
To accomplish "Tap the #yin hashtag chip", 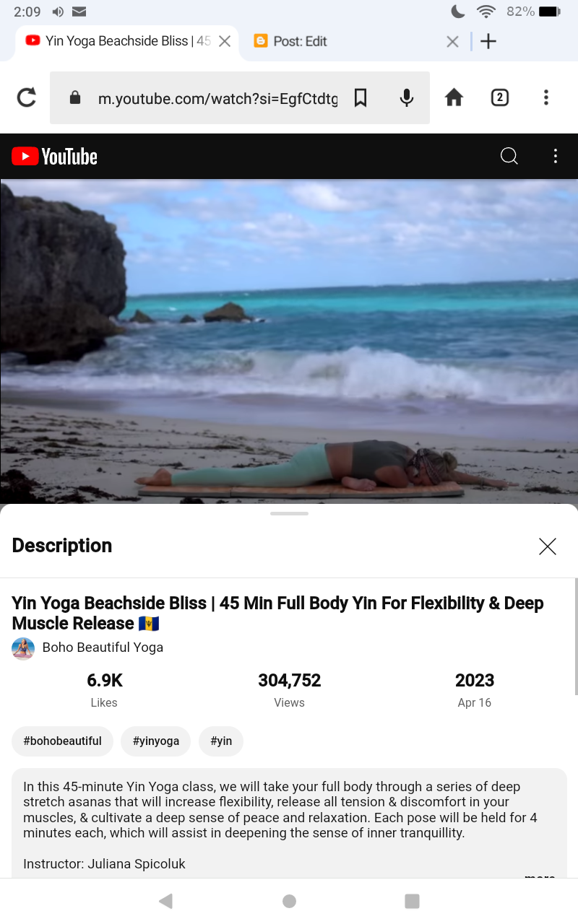I will coord(221,741).
